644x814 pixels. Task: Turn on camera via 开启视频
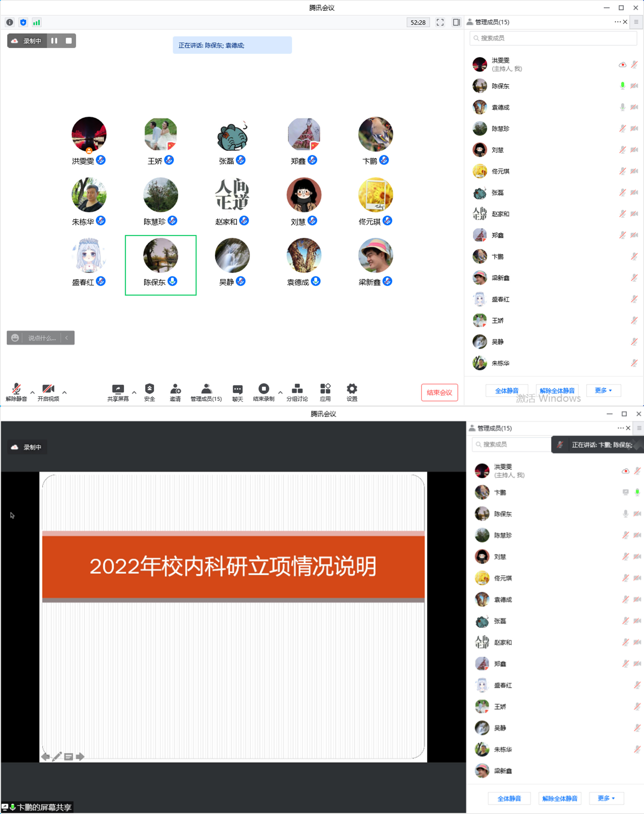pos(48,389)
